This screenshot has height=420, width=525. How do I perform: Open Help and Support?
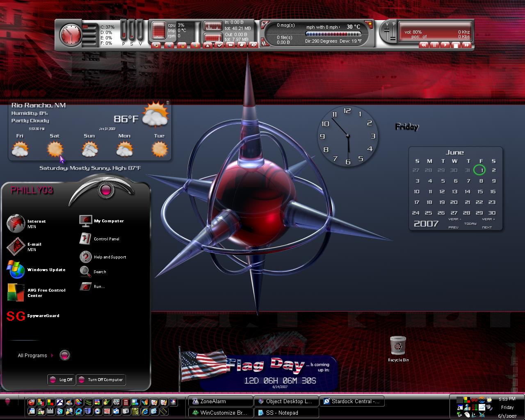103,257
